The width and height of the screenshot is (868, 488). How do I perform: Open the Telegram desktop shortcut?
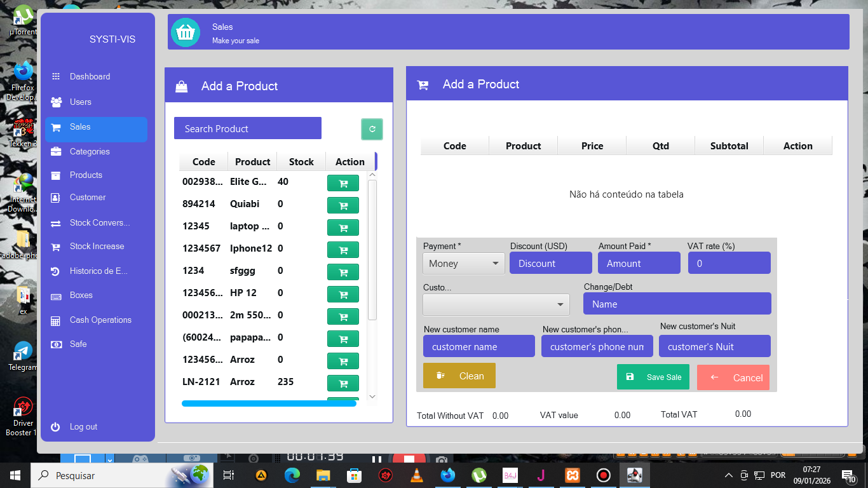click(x=23, y=356)
